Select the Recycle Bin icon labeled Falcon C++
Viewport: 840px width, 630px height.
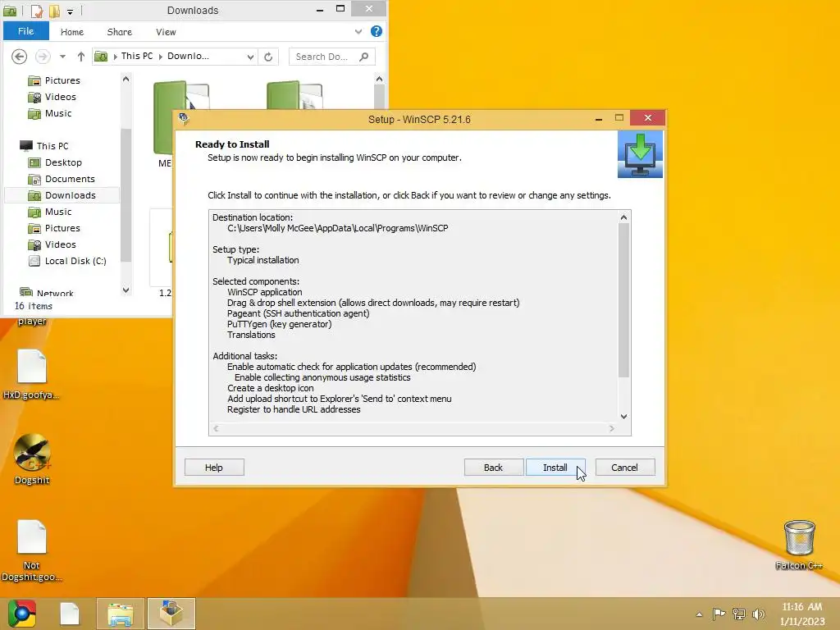coord(799,545)
